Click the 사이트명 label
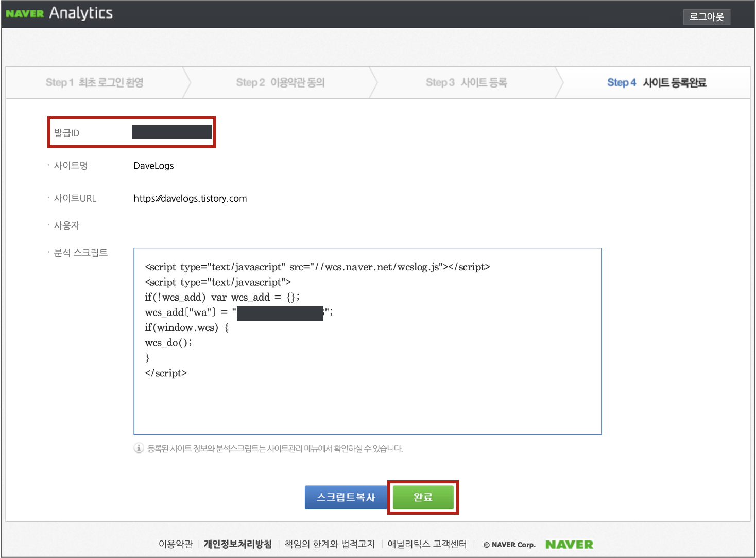This screenshot has height=558, width=756. (71, 165)
